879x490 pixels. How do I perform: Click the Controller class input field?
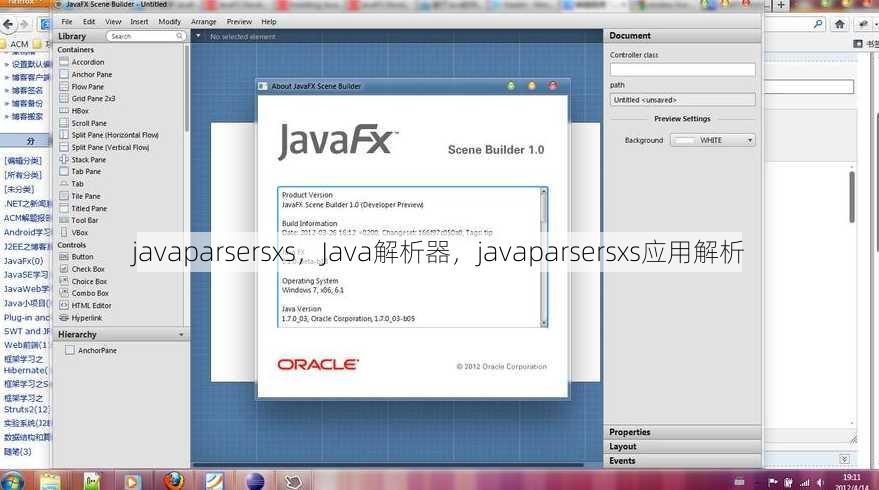[x=682, y=70]
